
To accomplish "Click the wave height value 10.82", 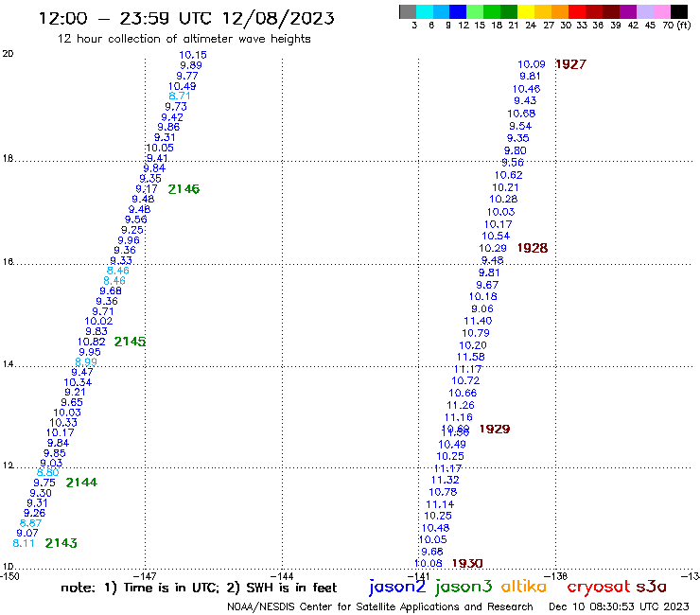I will [x=92, y=342].
